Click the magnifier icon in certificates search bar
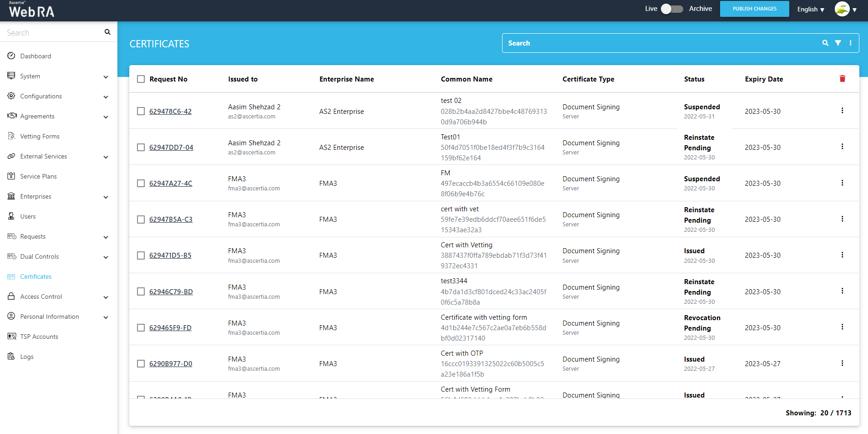Image resolution: width=868 pixels, height=434 pixels. pyautogui.click(x=825, y=43)
